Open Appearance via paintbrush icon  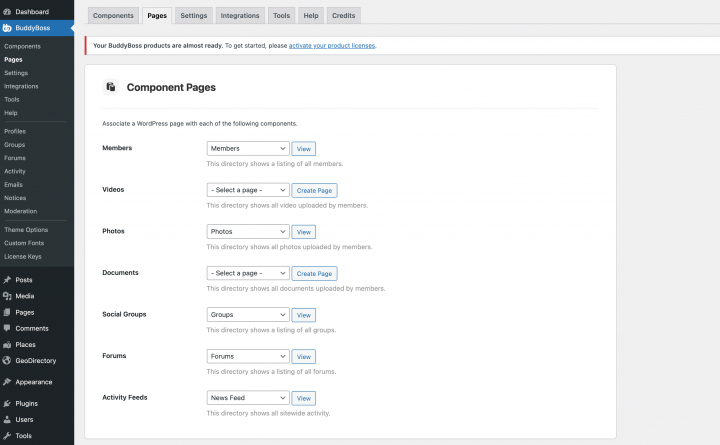click(x=7, y=382)
